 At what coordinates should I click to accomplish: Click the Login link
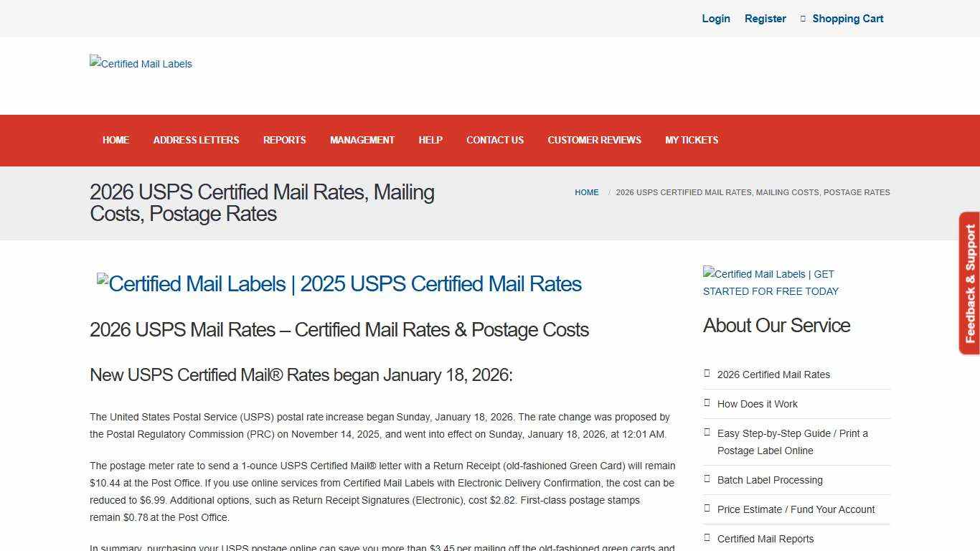point(716,18)
